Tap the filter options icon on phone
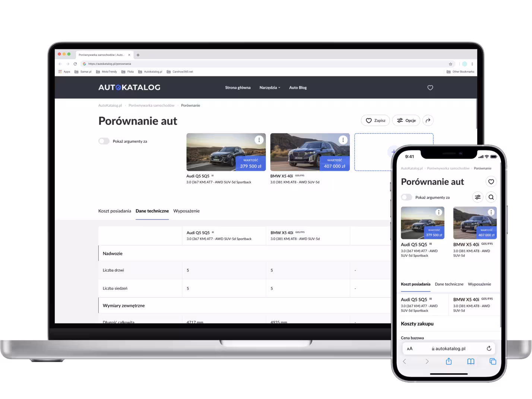This screenshot has width=532, height=399. click(x=478, y=197)
